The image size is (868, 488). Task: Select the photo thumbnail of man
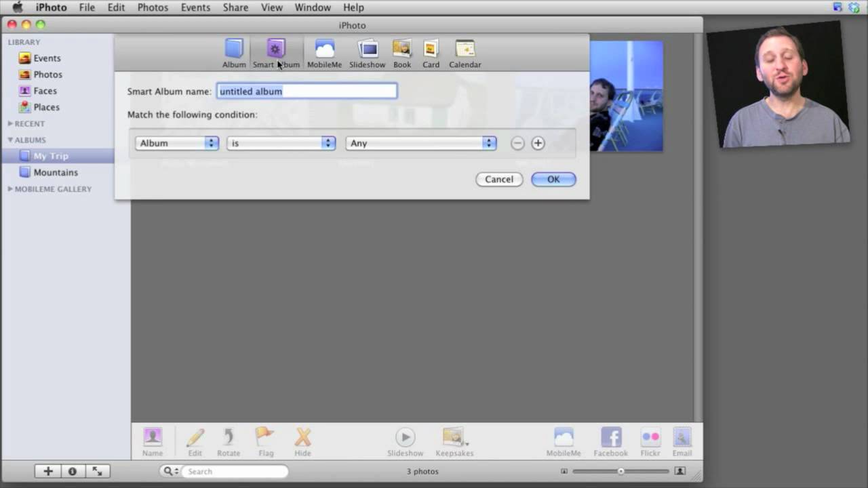click(626, 96)
